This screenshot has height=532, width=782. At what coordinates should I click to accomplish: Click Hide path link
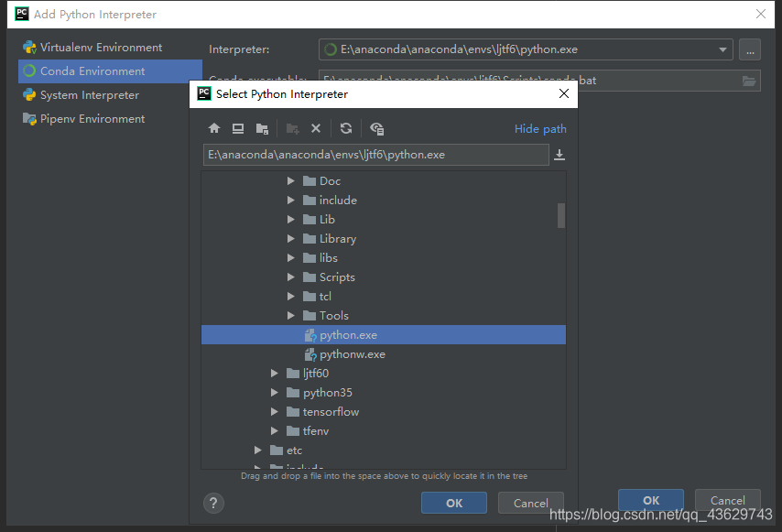(540, 128)
